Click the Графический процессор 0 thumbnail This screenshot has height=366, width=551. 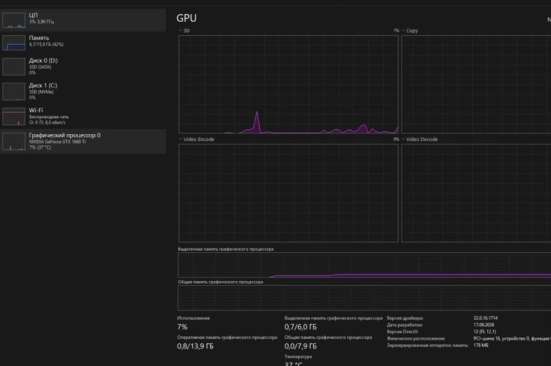coord(14,142)
